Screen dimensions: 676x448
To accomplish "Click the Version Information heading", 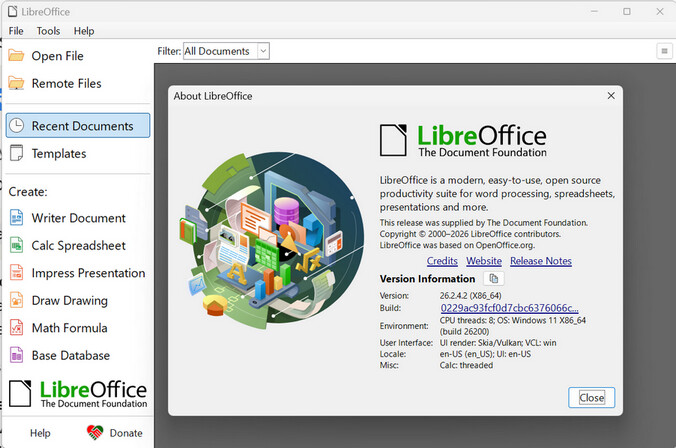I will click(427, 279).
